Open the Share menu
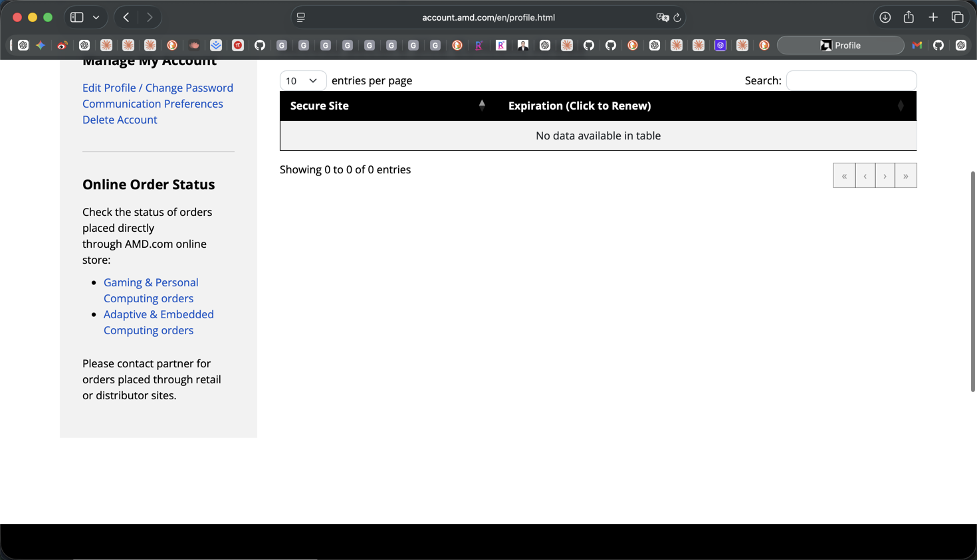 [x=909, y=17]
